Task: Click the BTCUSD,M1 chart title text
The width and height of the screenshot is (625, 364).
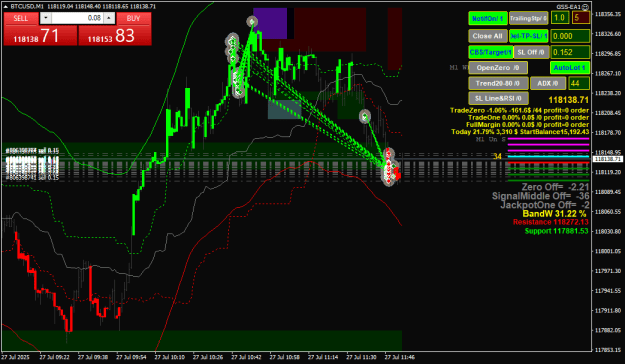Action: pyautogui.click(x=27, y=6)
